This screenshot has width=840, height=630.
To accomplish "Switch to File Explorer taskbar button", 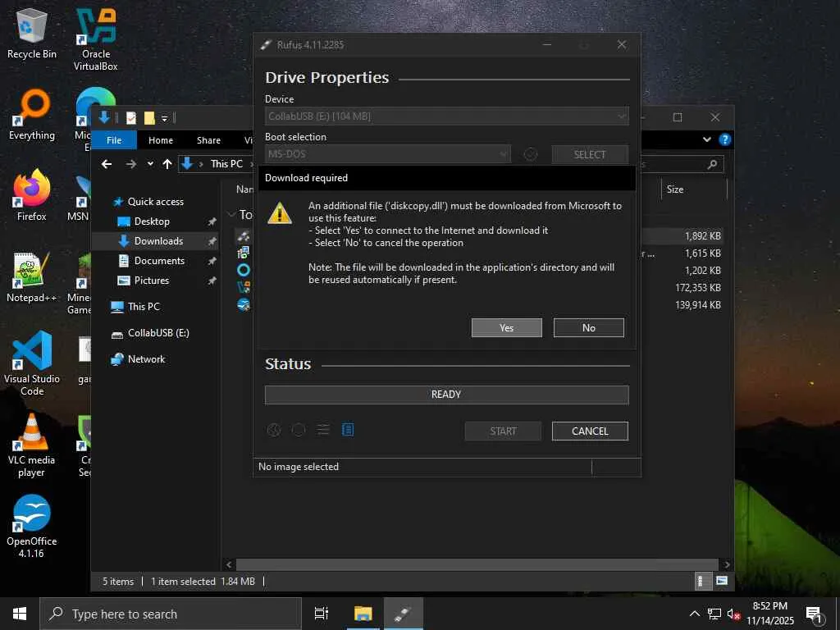I will coord(363,614).
